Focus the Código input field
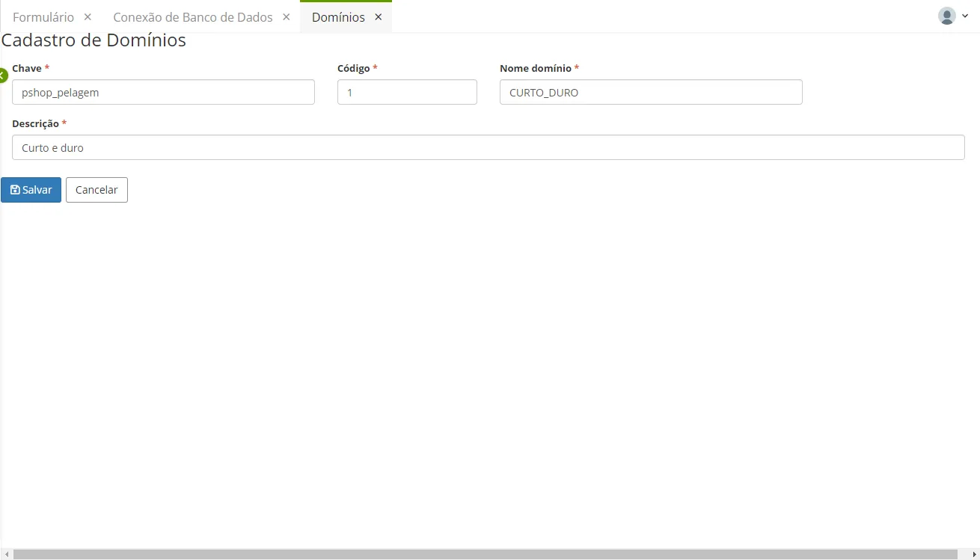This screenshot has width=980, height=560. point(407,92)
